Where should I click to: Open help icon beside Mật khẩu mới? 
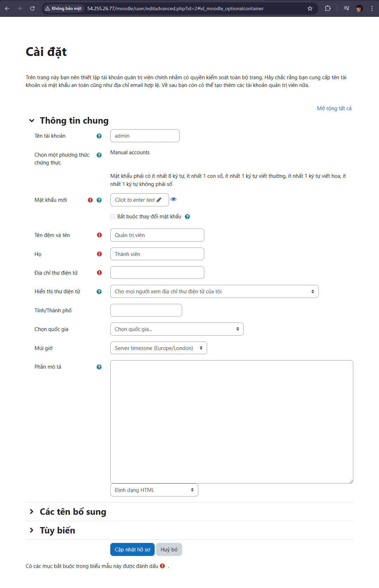click(99, 200)
